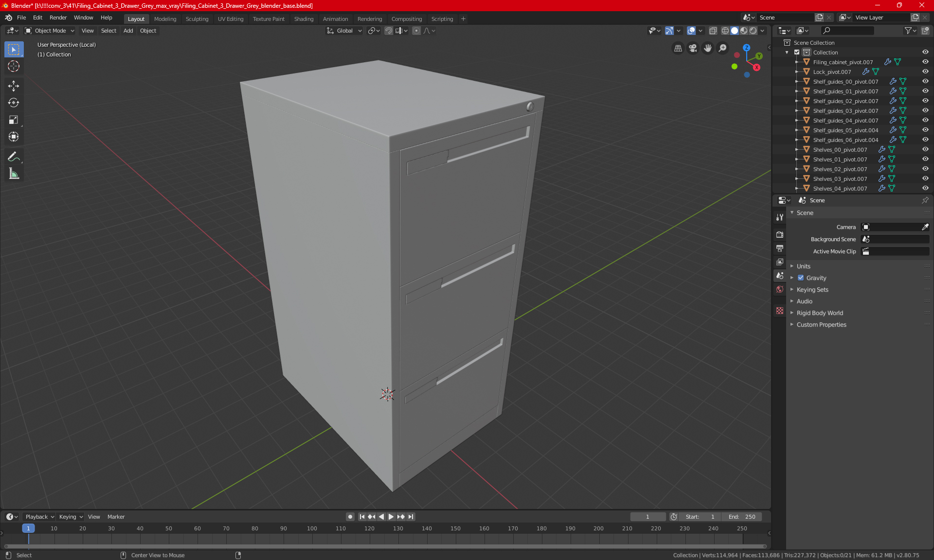Open the World properties tab icon
934x560 pixels.
tap(780, 289)
